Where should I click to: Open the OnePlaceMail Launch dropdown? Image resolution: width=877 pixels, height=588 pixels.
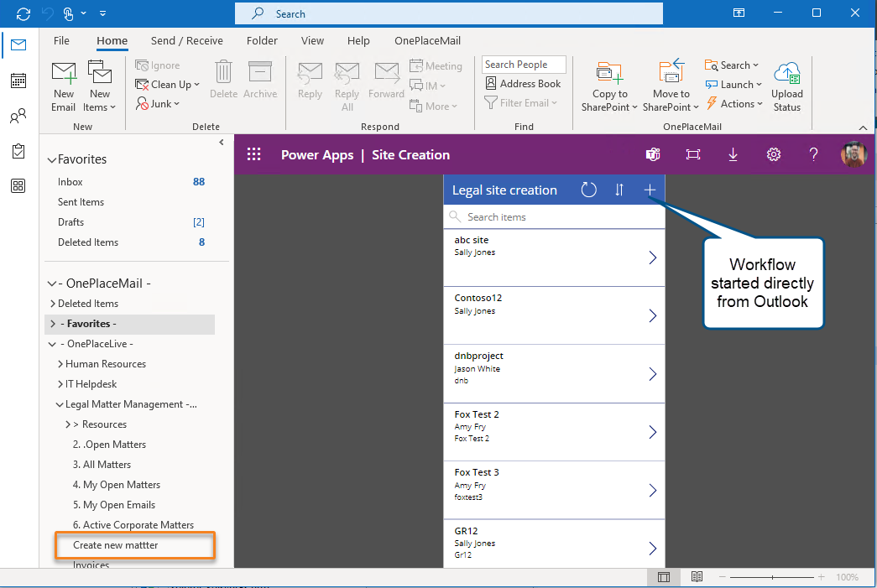coord(733,85)
